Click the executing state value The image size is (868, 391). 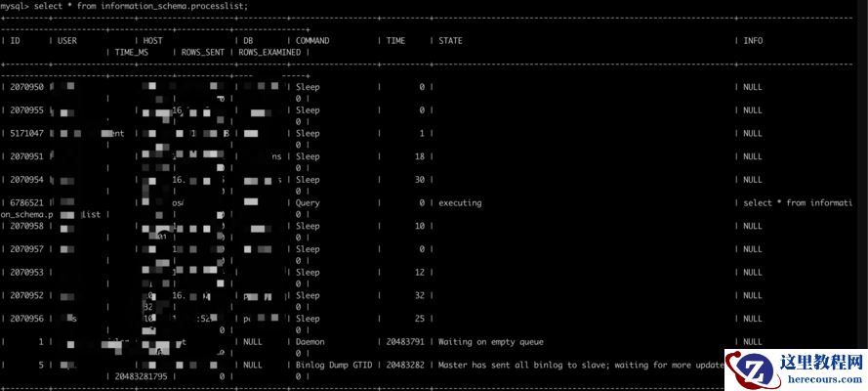point(460,202)
